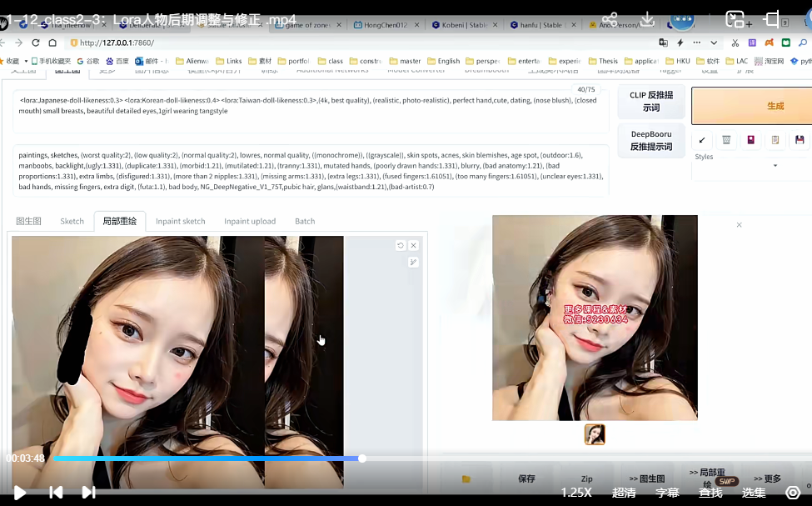Switch to HongChen012 browser tab
Viewport: 812px width, 506px height.
pos(386,25)
